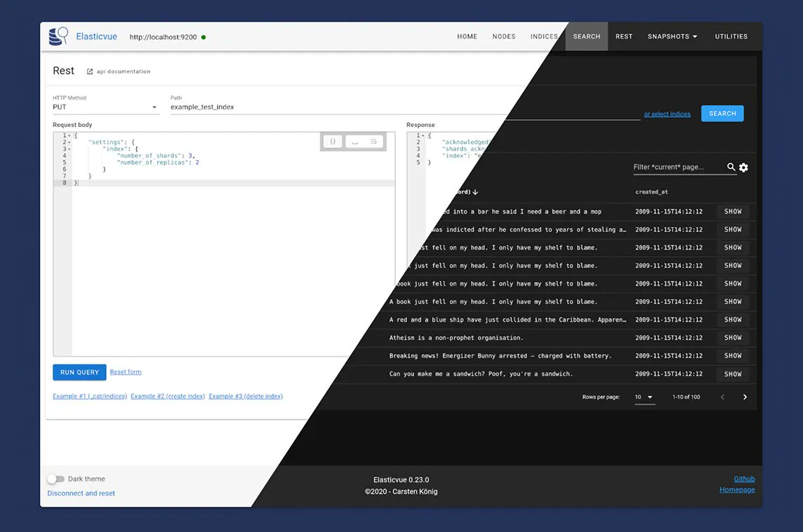803x532 pixels.
Task: Switch to the Rest tab
Action: 624,36
